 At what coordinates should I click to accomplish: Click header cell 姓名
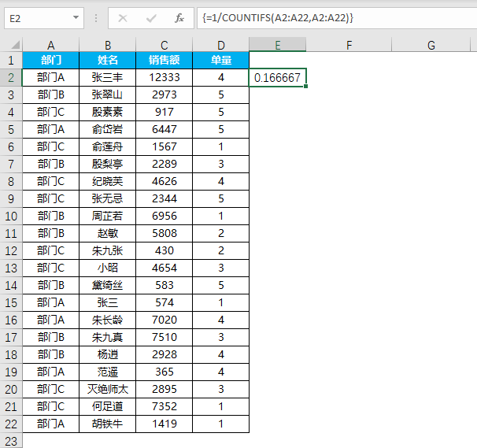pos(107,61)
